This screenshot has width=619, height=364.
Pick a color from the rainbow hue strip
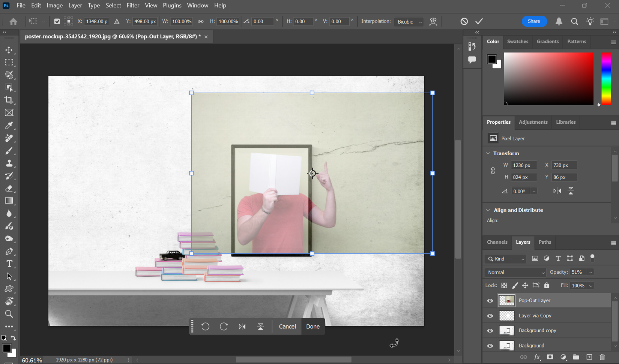click(606, 79)
